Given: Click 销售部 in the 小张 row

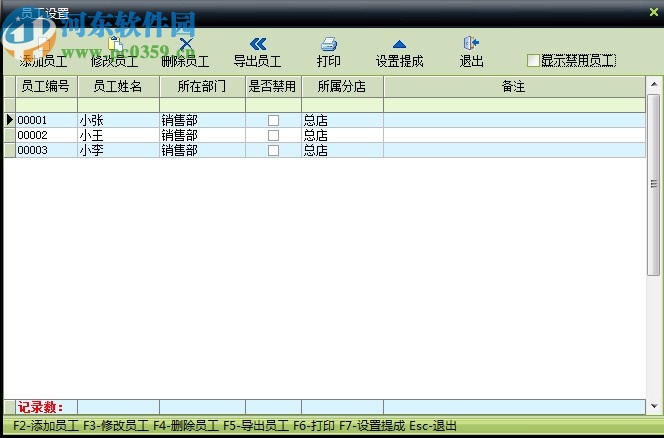Looking at the screenshot, I should [180, 120].
